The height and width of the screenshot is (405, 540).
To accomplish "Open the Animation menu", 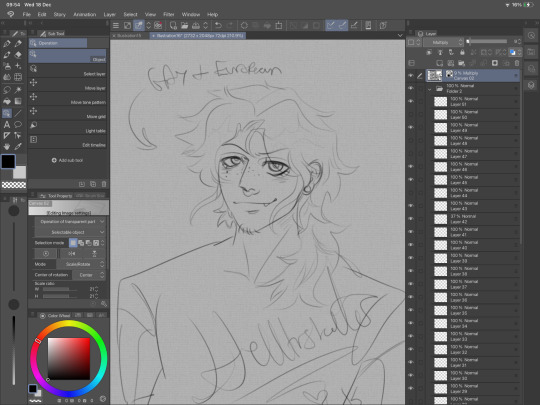I will coord(84,14).
